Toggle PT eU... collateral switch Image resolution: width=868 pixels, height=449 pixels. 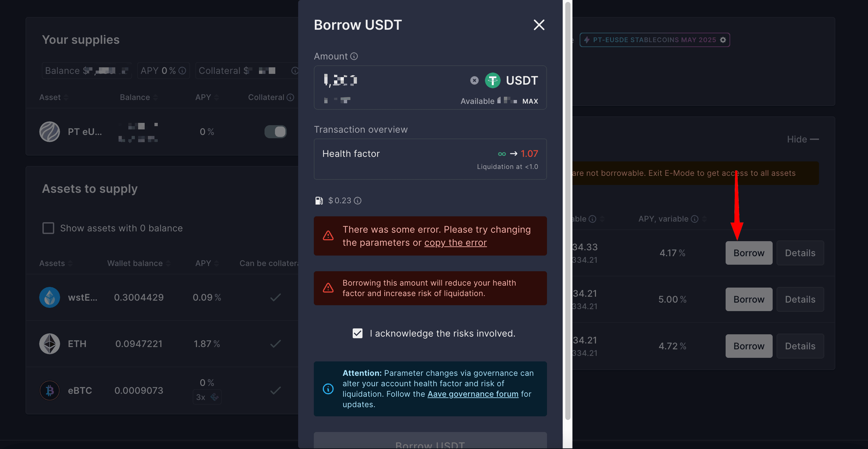(x=275, y=132)
